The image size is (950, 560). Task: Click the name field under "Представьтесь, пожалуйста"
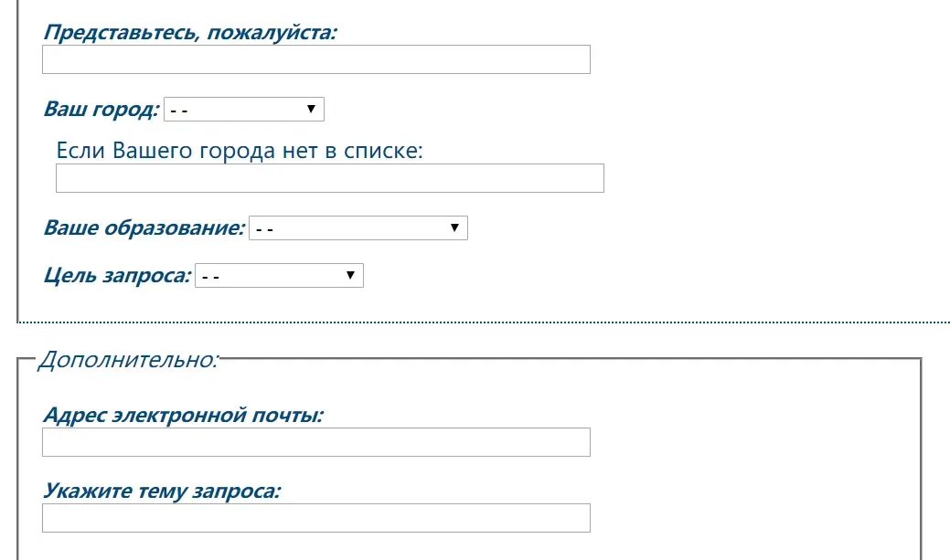coord(316,59)
